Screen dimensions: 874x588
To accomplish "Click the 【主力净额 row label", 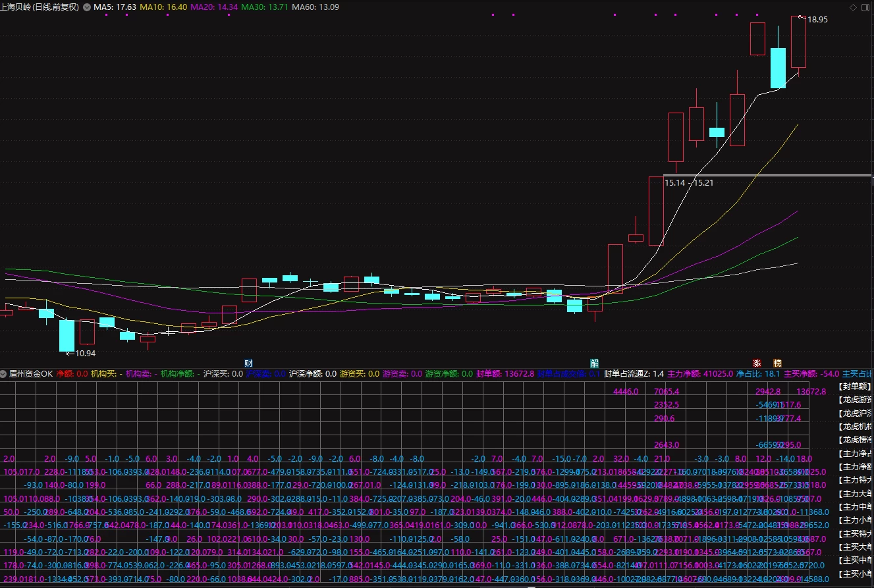I will [x=854, y=467].
